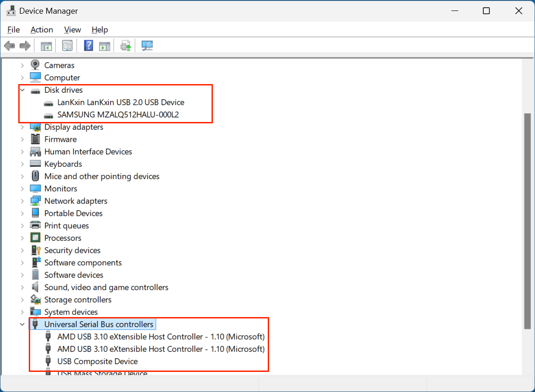Viewport: 535px width, 392px height.
Task: Click the Show/Hide Console Tree icon
Action: 45,45
